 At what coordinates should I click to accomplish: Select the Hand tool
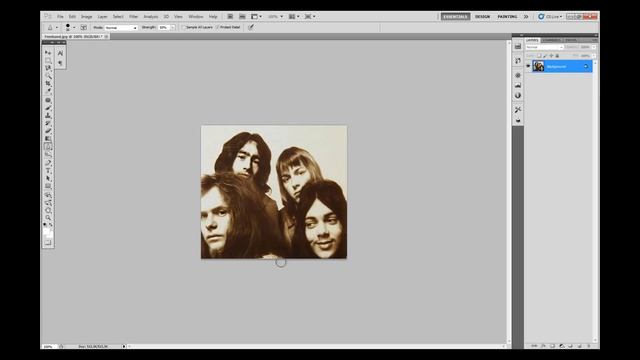[48, 210]
